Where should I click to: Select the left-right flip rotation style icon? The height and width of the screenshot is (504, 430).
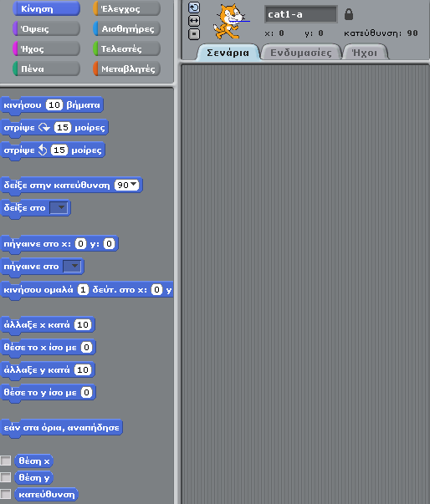[x=194, y=21]
